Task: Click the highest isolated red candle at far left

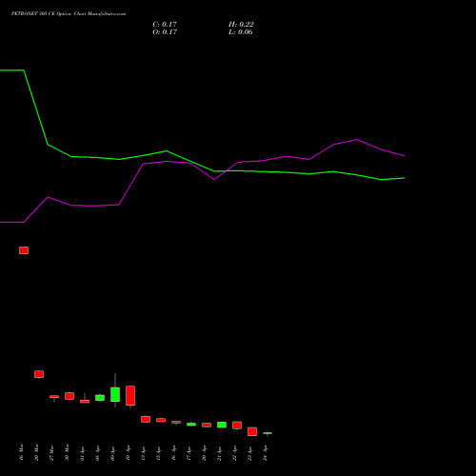Action: (x=24, y=250)
